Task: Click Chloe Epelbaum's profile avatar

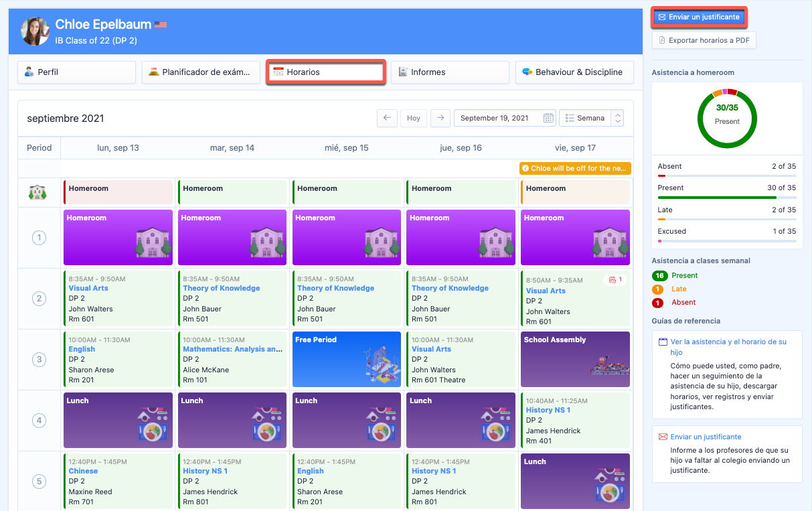Action: tap(35, 31)
